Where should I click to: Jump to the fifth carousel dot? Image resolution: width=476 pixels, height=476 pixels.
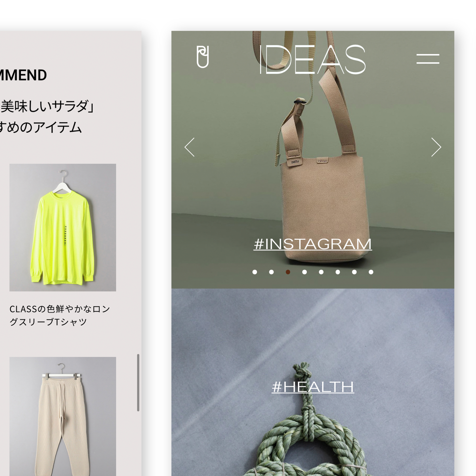(x=321, y=272)
